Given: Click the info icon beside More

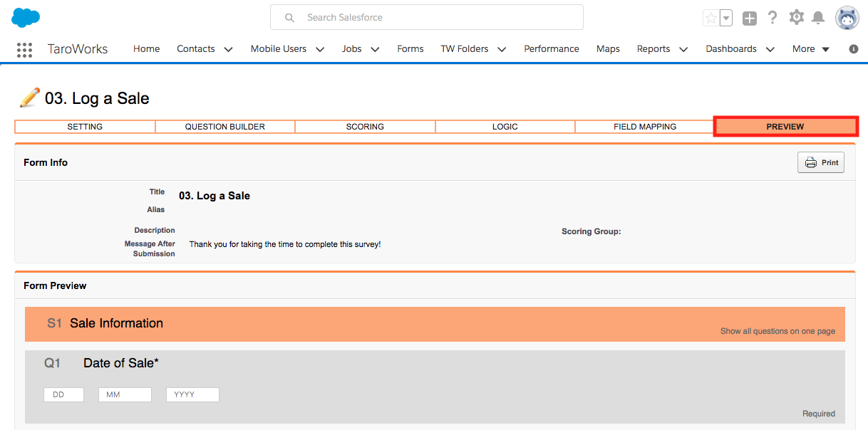Looking at the screenshot, I should click(x=854, y=49).
